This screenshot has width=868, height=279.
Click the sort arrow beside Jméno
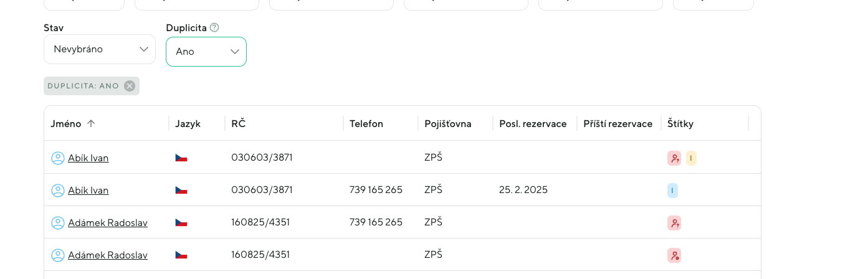91,123
